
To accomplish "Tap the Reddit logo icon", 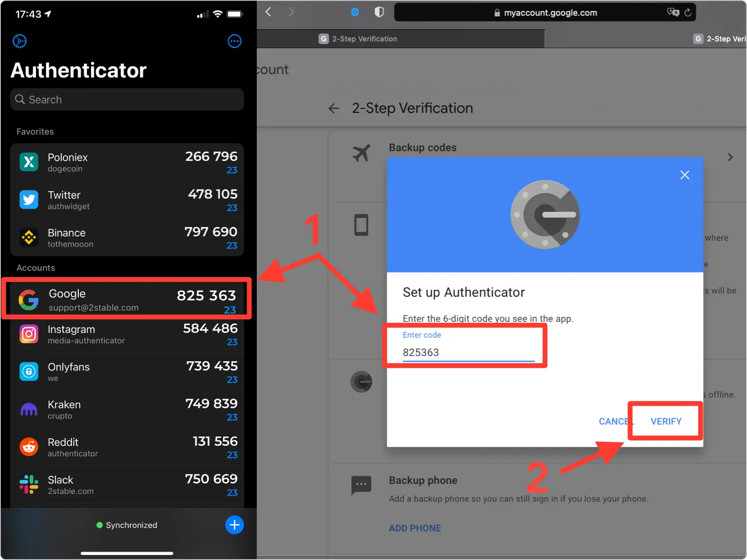I will pyautogui.click(x=29, y=447).
